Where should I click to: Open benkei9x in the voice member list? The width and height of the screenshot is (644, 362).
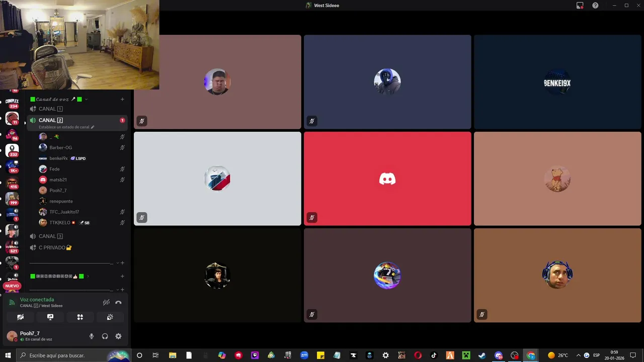82,158
